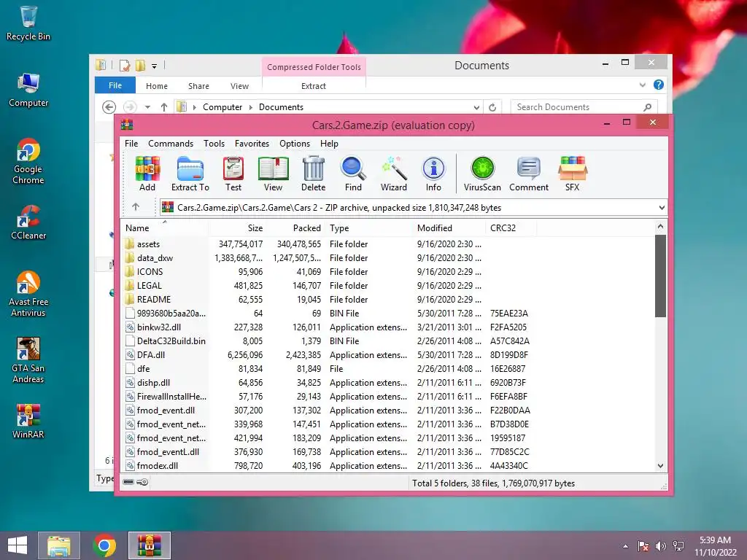Switch to Home tab in Documents window
The height and width of the screenshot is (560, 747).
[157, 86]
